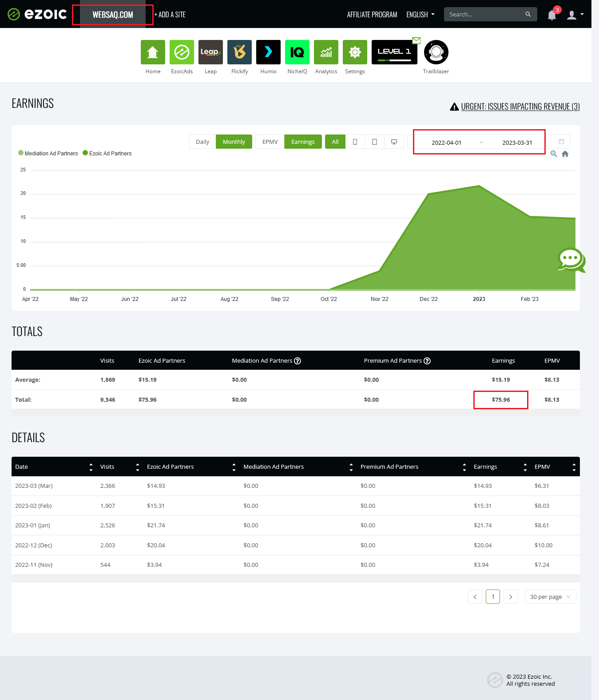Open the notifications bell
This screenshot has height=700, width=599.
coord(552,15)
